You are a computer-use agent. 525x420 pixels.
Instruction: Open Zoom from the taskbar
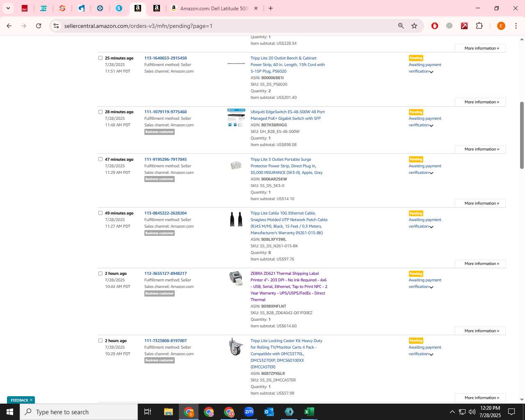249,412
